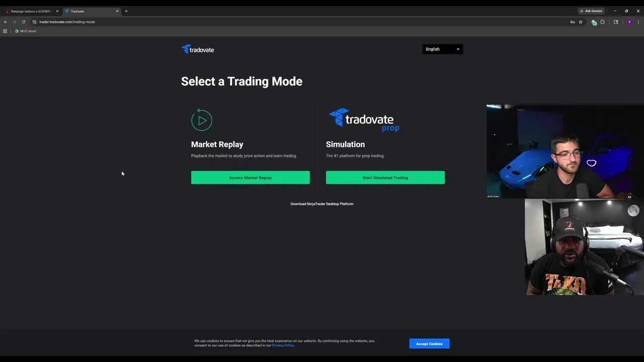Open site information icon in address bar

click(x=34, y=22)
